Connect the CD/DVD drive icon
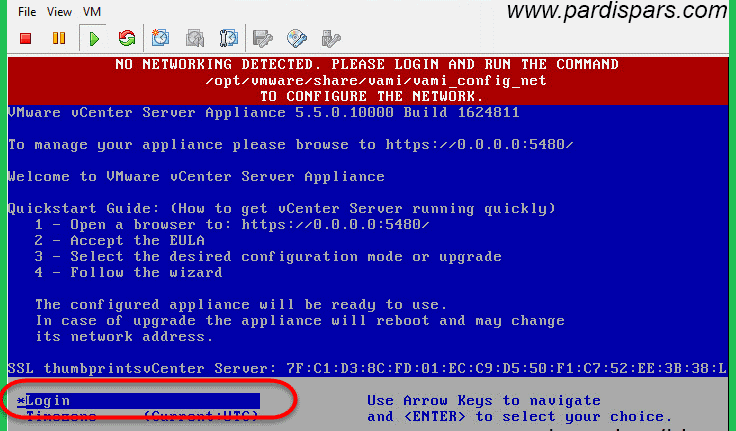 (297, 38)
